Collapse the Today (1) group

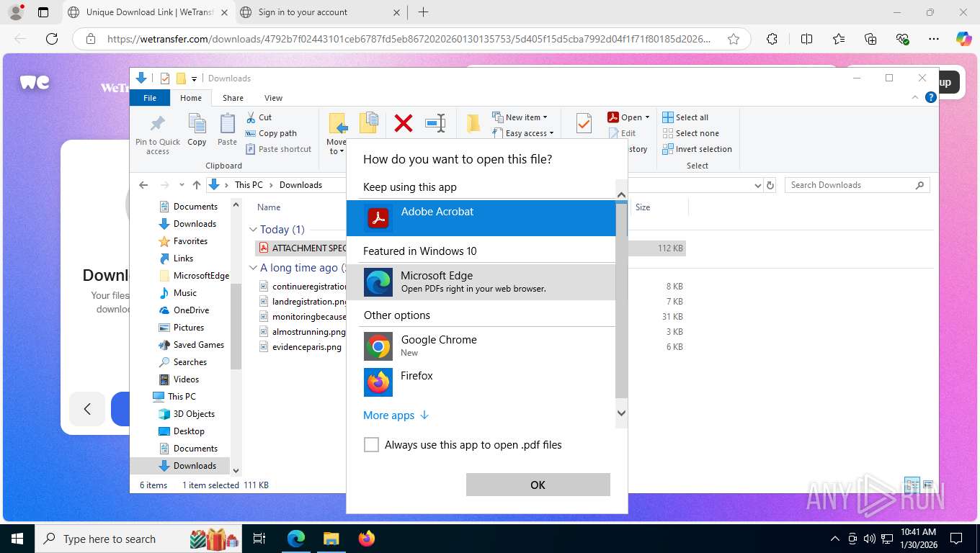tap(253, 230)
